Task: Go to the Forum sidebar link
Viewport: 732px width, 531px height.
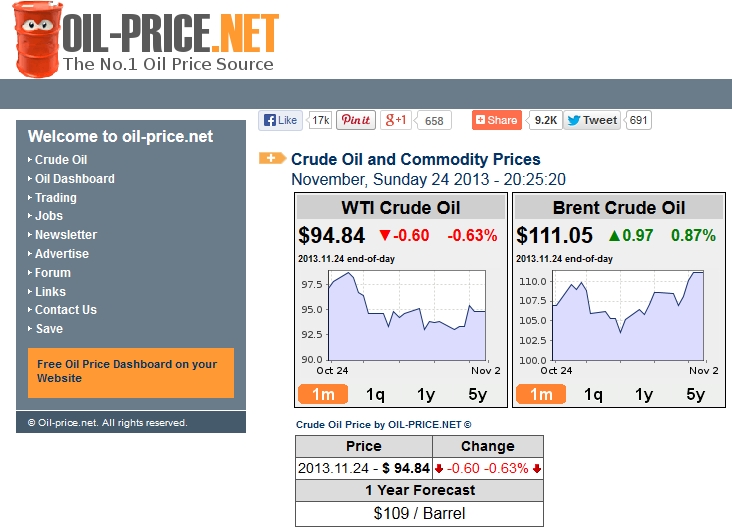Action: pyautogui.click(x=53, y=272)
